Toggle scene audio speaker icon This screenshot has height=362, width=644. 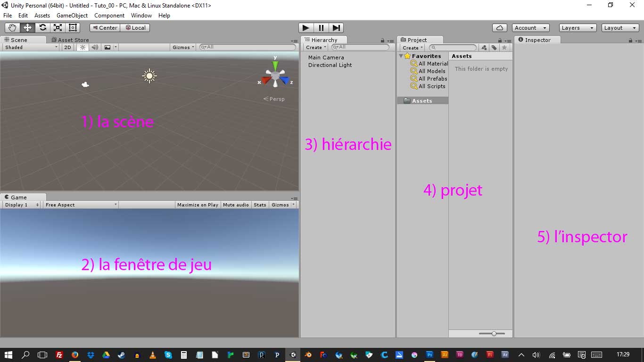click(95, 47)
